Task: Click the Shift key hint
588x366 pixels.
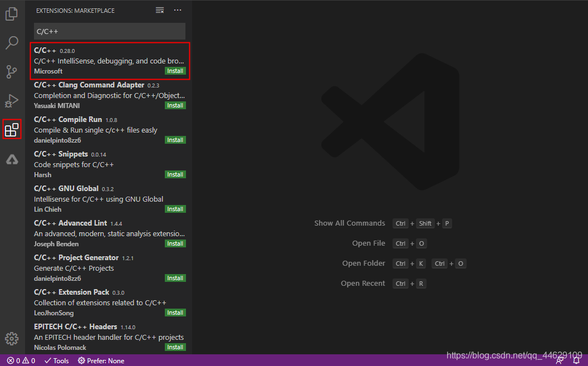Action: tap(425, 223)
